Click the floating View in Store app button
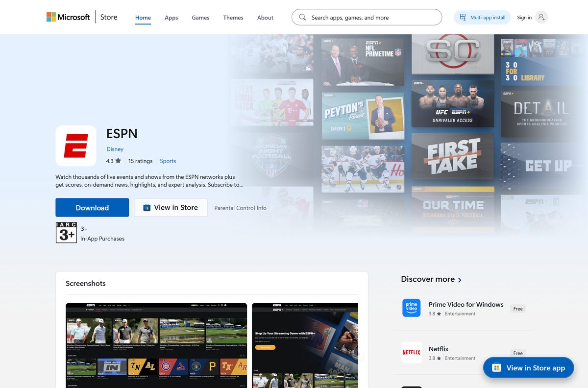This screenshot has width=588, height=388. (528, 368)
